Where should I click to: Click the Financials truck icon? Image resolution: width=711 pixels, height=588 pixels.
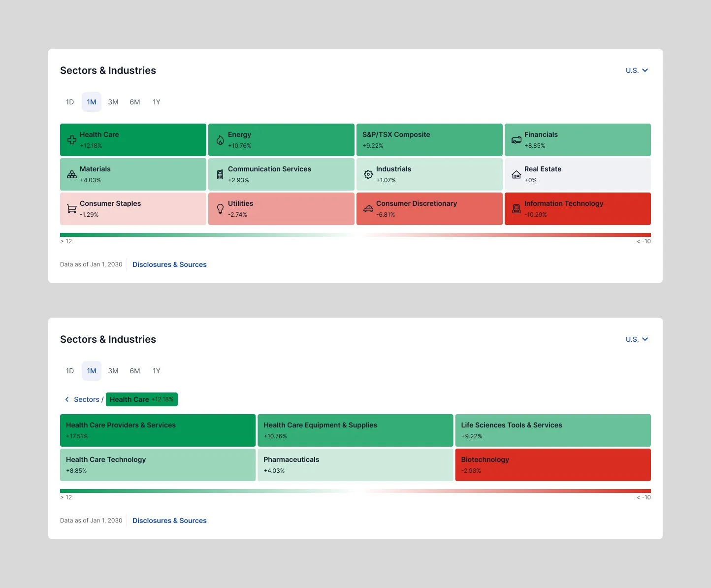[x=516, y=140]
